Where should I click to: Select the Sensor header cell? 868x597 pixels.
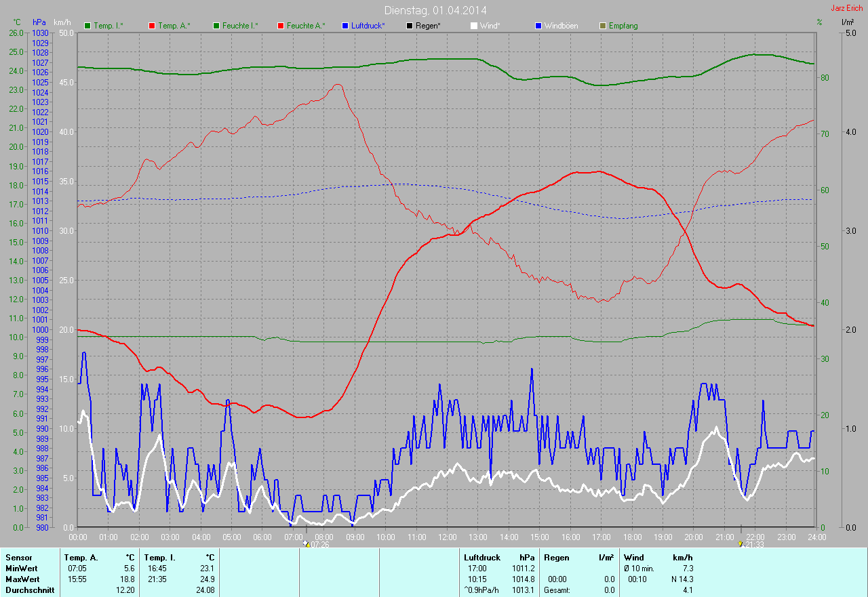coord(18,557)
